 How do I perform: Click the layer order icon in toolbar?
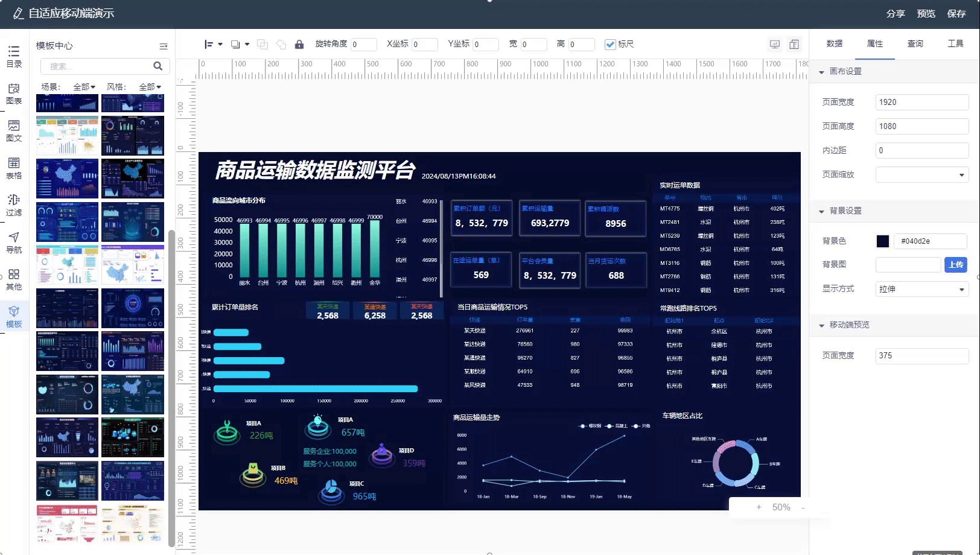pyautogui.click(x=235, y=44)
